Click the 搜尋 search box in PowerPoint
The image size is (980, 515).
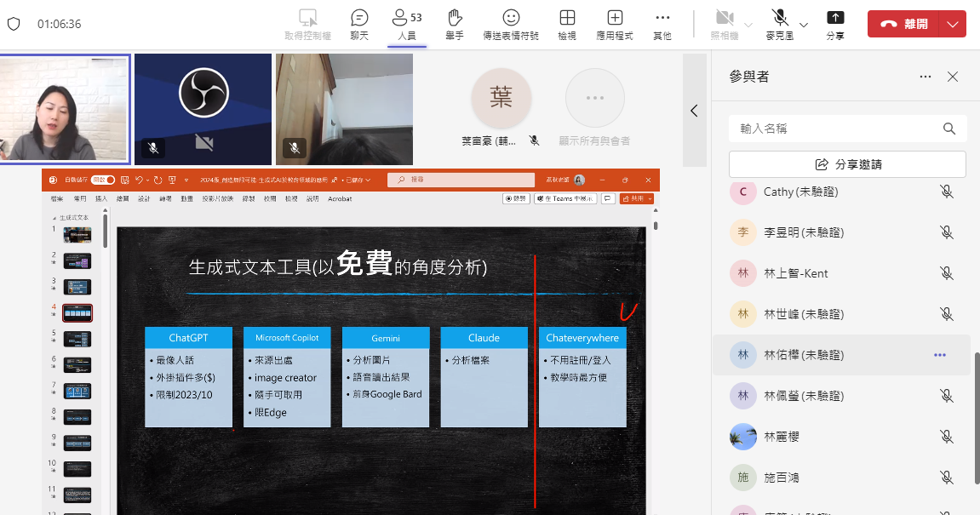tap(461, 180)
